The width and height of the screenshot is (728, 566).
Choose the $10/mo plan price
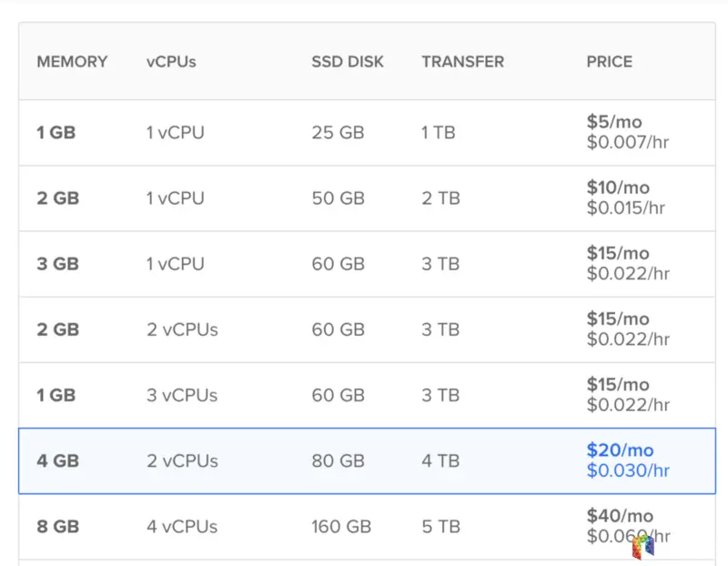tap(618, 187)
